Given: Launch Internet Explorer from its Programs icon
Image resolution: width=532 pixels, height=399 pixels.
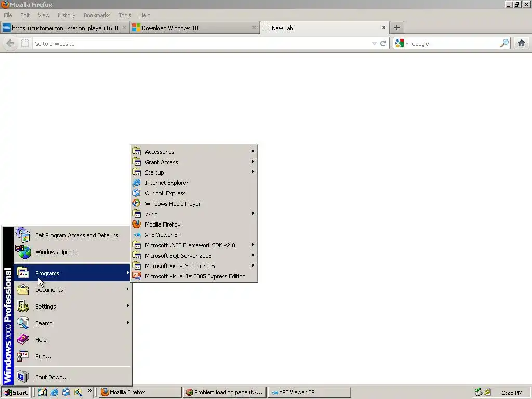Looking at the screenshot, I should [137, 182].
